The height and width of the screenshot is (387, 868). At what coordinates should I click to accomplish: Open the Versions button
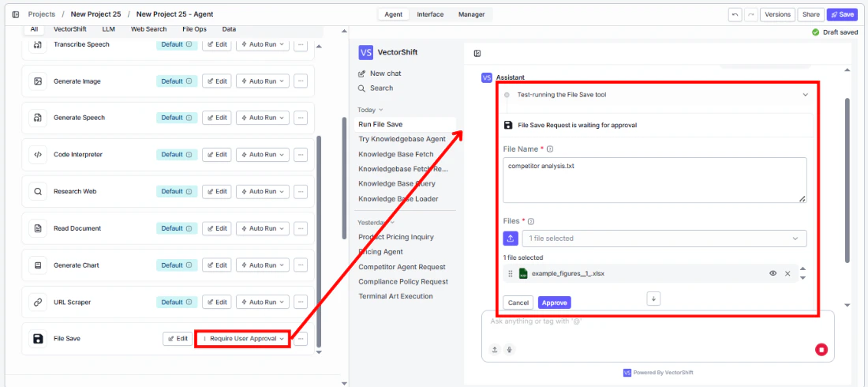click(778, 14)
